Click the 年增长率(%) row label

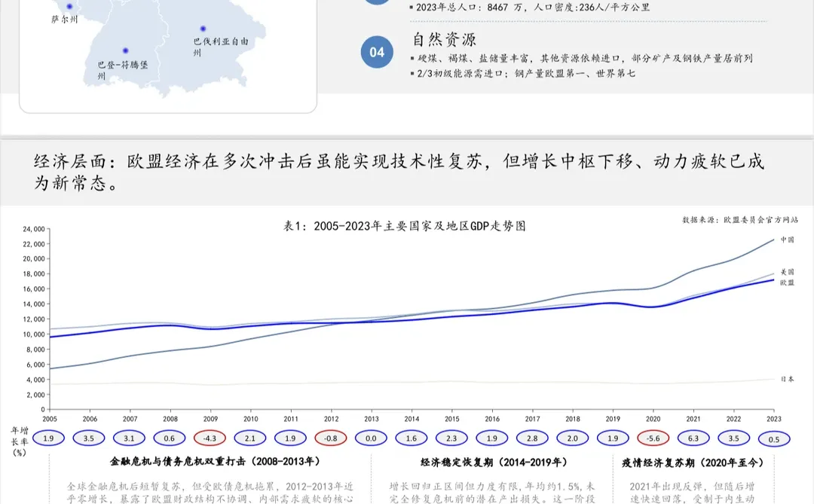pyautogui.click(x=19, y=441)
